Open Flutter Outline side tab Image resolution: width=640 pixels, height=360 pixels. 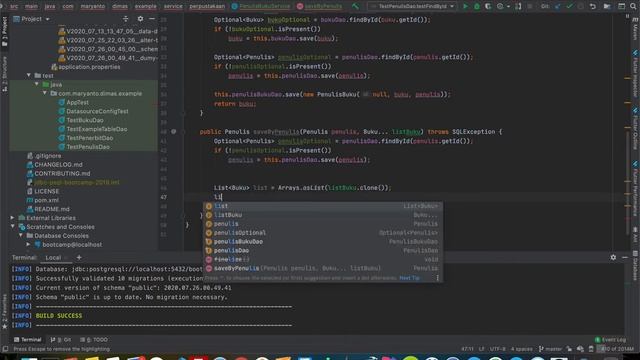click(635, 129)
